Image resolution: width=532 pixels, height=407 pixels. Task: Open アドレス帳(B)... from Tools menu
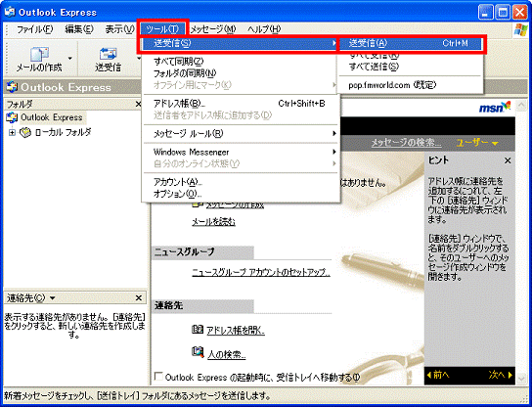coord(241,103)
